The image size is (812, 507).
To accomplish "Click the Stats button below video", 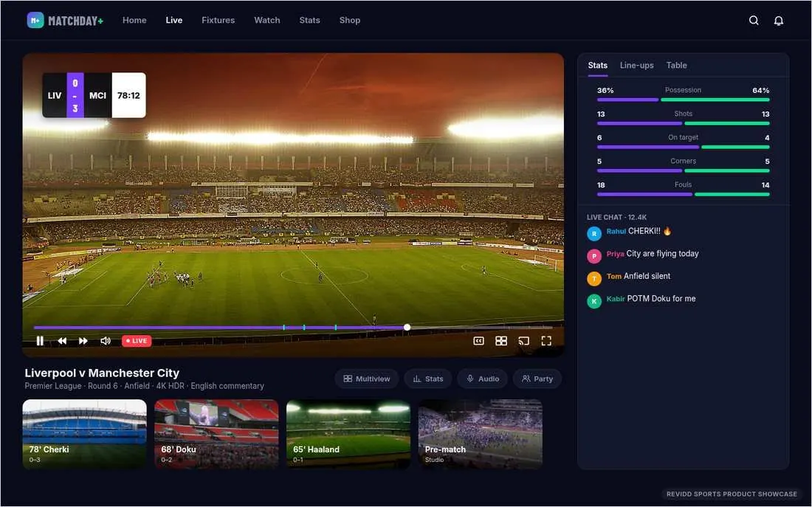I will point(427,379).
